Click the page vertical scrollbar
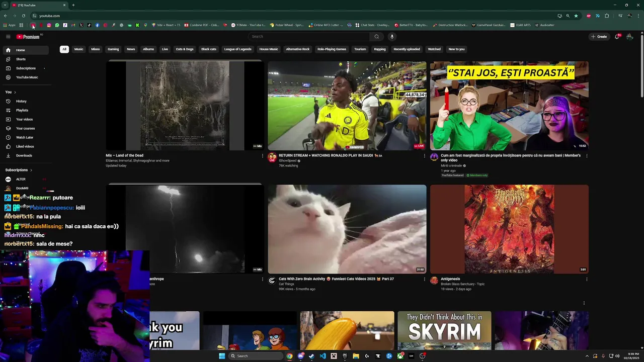The height and width of the screenshot is (362, 644). (x=641, y=65)
